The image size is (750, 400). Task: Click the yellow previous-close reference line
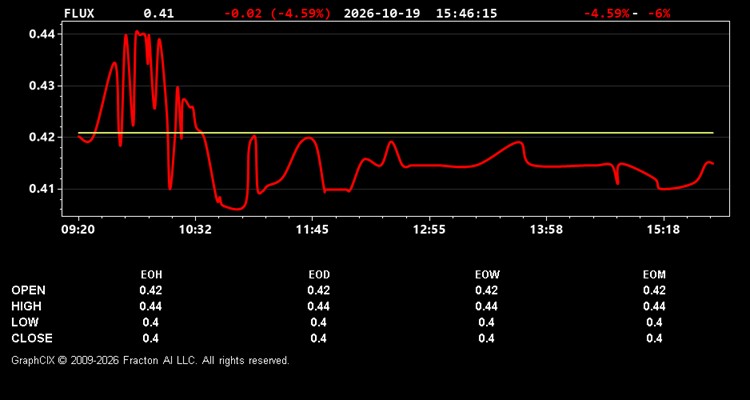point(396,133)
